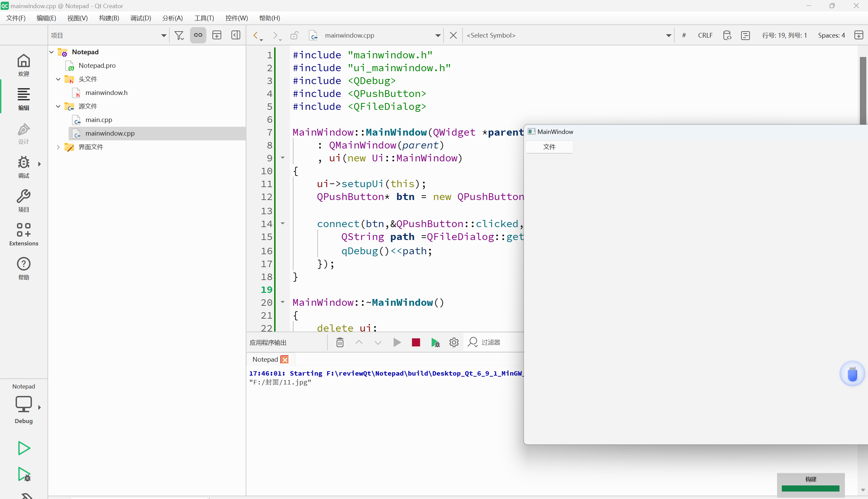Image resolution: width=868 pixels, height=499 pixels.
Task: Switch to Edit mode in sidebar
Action: point(24,99)
